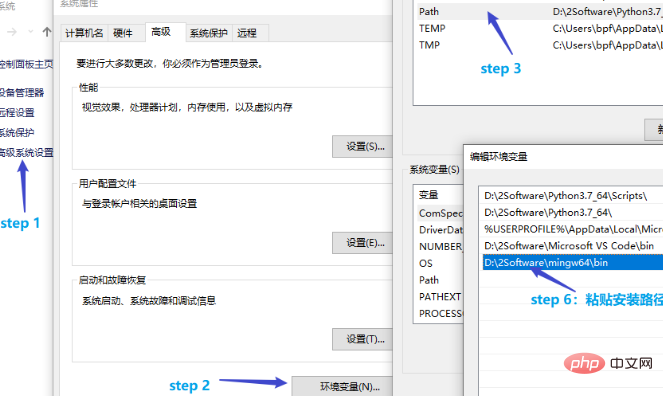Click TMP value C:\Users\bpf\AppData

(607, 45)
